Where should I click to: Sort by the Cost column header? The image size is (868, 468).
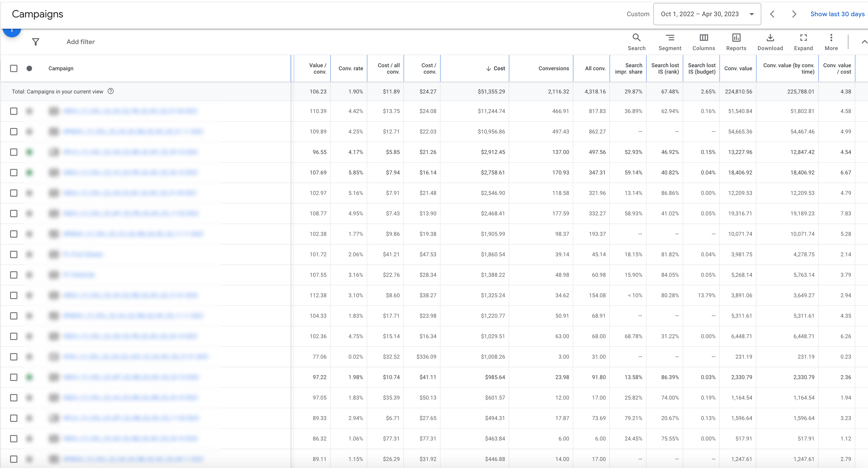coord(499,68)
